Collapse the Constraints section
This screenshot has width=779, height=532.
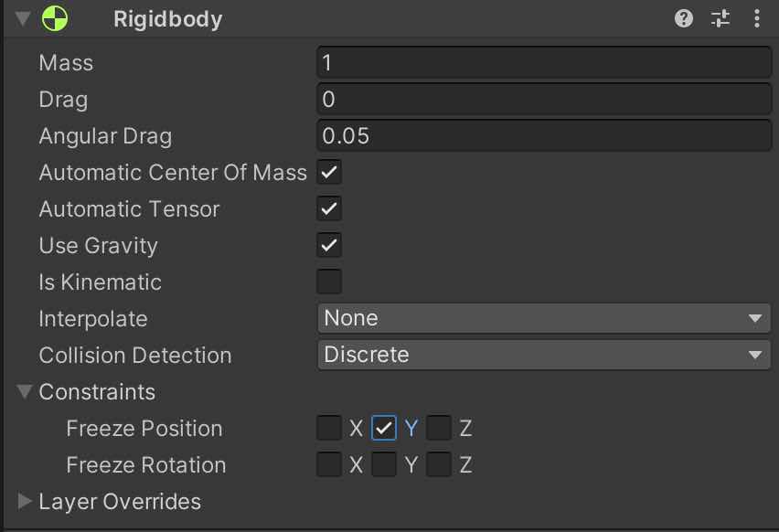point(25,392)
